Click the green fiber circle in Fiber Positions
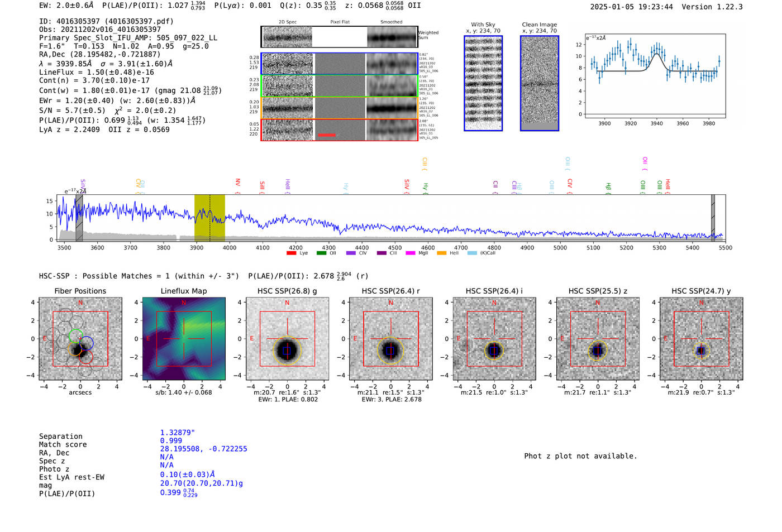 pos(75,336)
